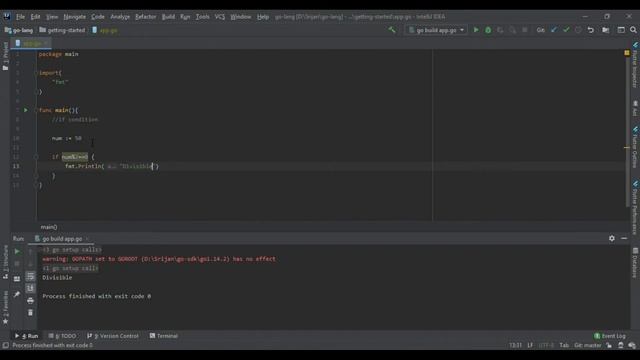
Task: Click the Stop square icon in top toolbar
Action: coord(524,30)
